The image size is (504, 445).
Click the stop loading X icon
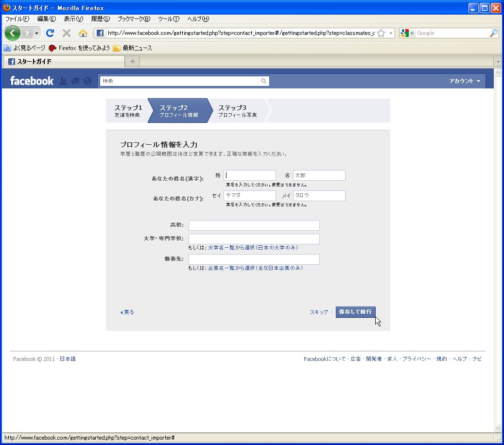click(x=67, y=33)
